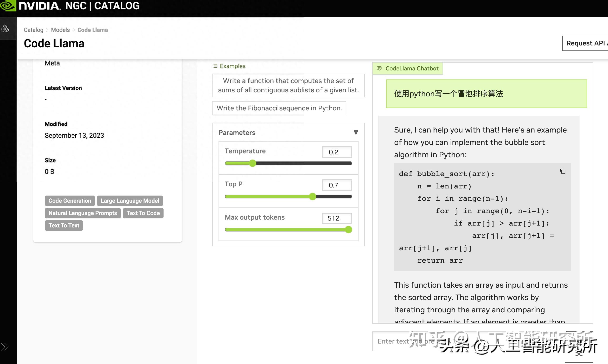This screenshot has width=608, height=364.
Task: Click the '0 B' size value
Action: coord(49,172)
